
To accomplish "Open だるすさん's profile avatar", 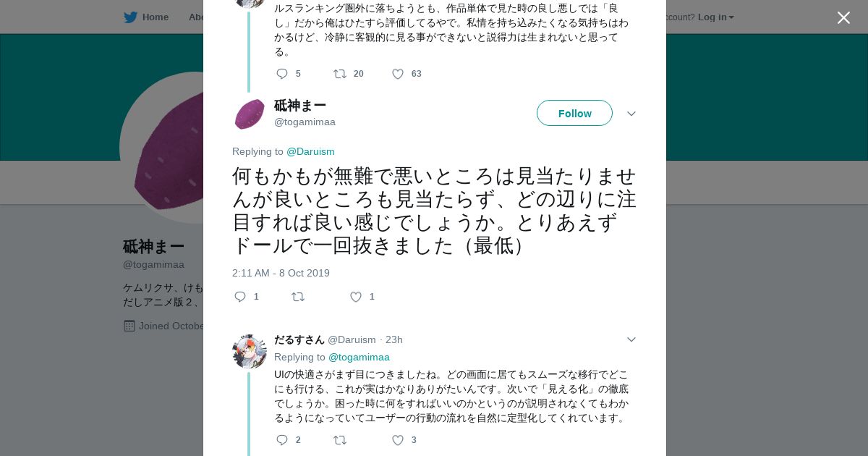I will tap(250, 352).
